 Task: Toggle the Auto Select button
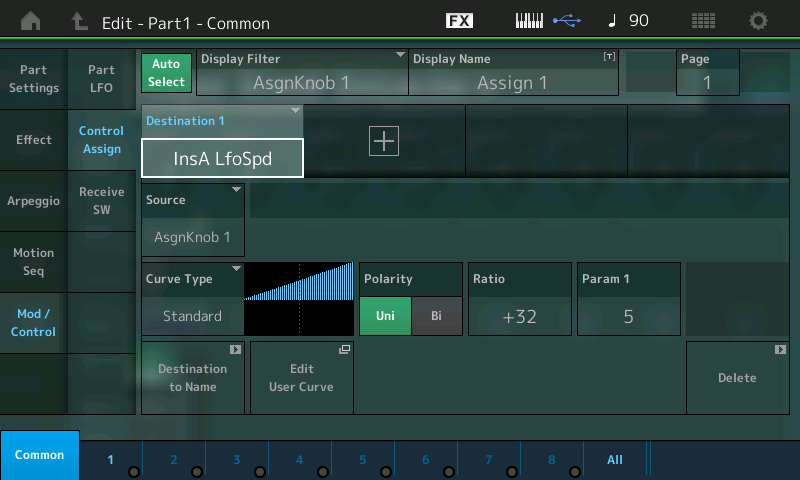click(x=166, y=72)
